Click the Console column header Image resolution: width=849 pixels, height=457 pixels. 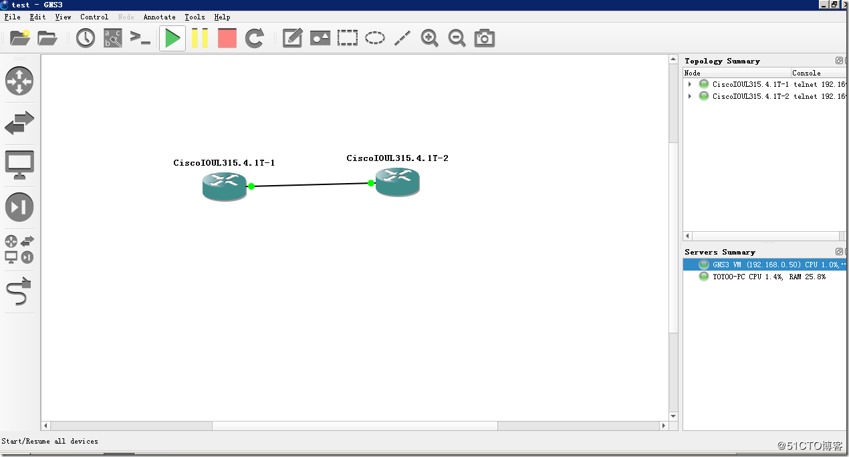click(818, 73)
